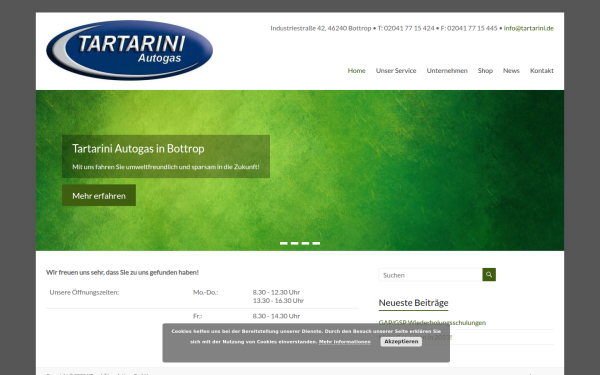Select the third slider indicator dash
Screen dimensions: 600x375
(x=305, y=243)
